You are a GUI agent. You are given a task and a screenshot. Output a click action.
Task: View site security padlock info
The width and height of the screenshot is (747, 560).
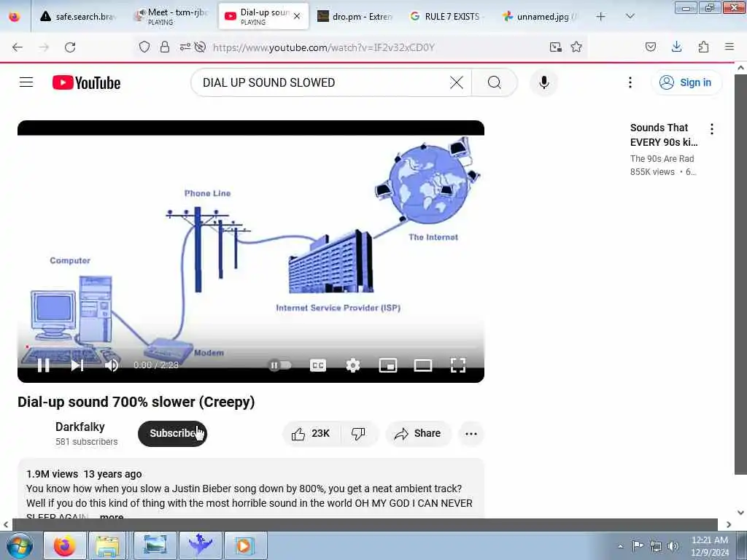pos(165,47)
